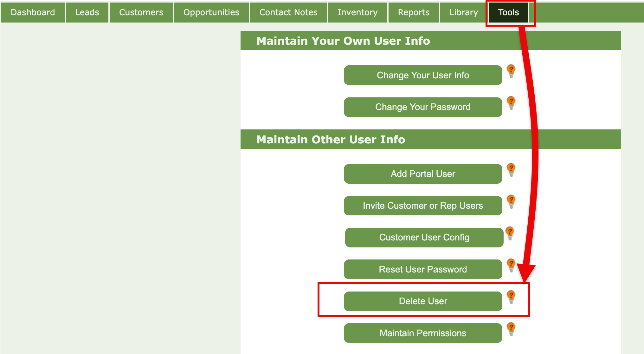This screenshot has width=644, height=354.
Task: Click help bulb beside Customer User Config
Action: pos(510,233)
